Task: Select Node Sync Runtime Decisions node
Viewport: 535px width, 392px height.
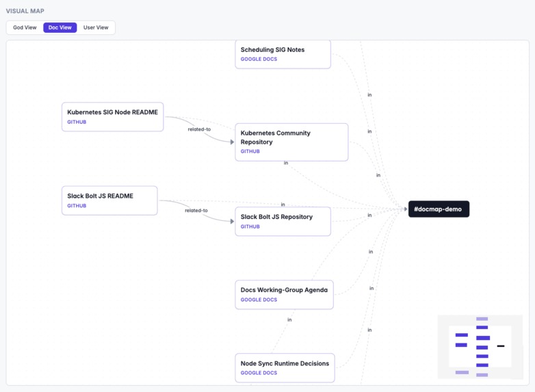Action: click(x=285, y=368)
